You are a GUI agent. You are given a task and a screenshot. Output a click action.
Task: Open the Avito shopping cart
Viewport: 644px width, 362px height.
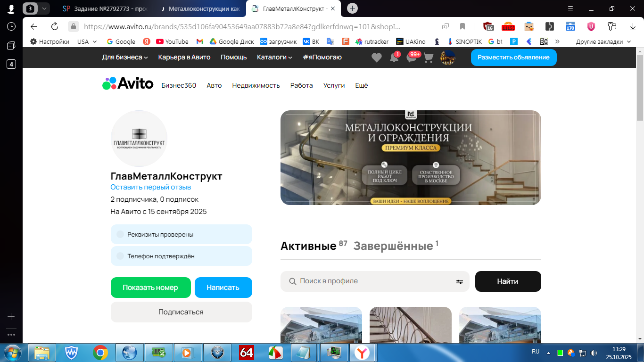click(x=429, y=58)
